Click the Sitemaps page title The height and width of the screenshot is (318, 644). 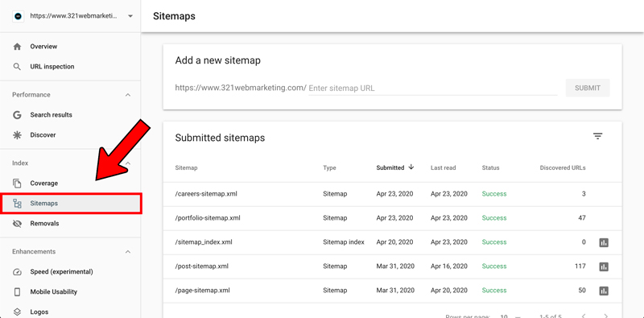coord(174,16)
